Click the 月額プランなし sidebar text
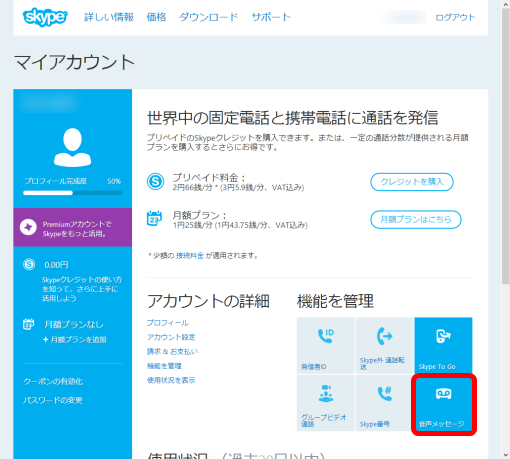The height and width of the screenshot is (459, 510). [74, 325]
